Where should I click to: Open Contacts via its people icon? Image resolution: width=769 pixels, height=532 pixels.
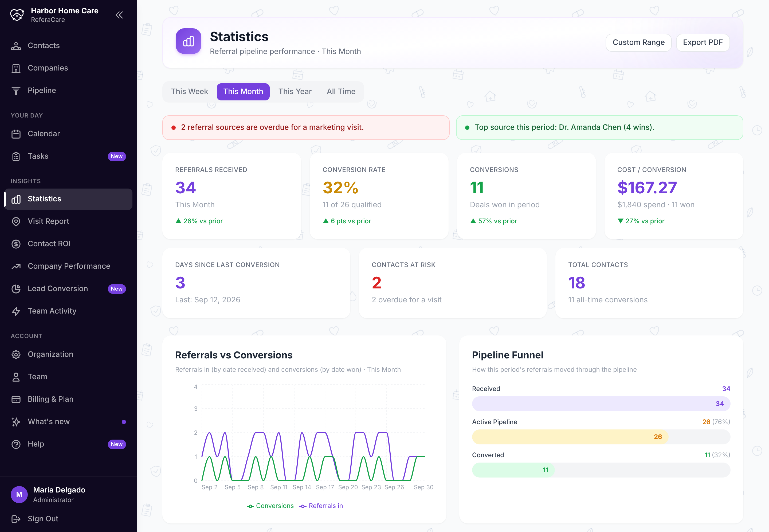(16, 46)
